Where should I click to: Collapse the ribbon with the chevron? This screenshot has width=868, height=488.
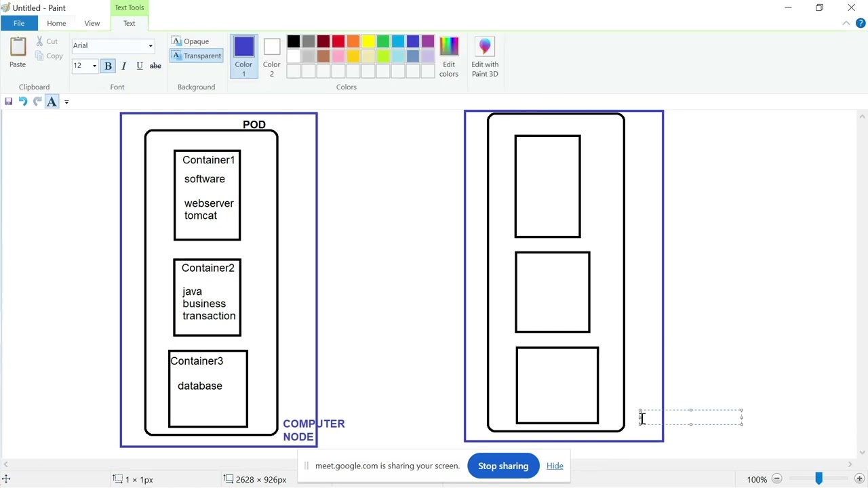pyautogui.click(x=846, y=23)
